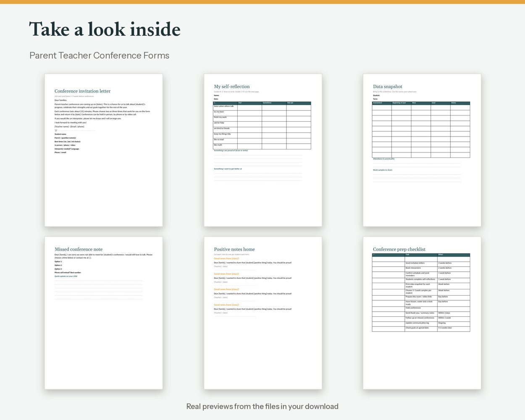525x420 pixels.
Task: Open the Missed conference note page preview
Action: pyautogui.click(x=104, y=313)
